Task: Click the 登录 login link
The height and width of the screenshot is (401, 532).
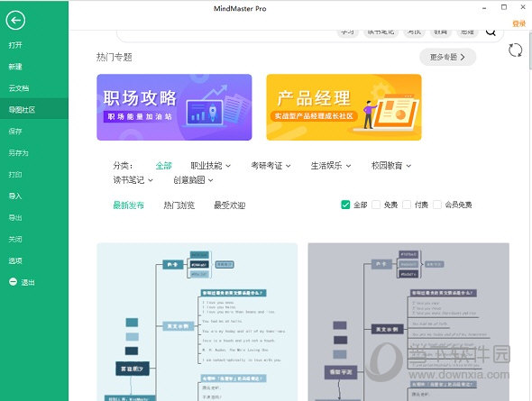Action: tap(518, 23)
